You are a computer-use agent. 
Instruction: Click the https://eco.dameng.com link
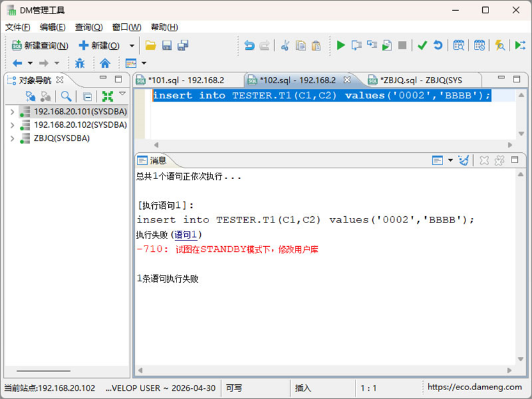point(474,387)
